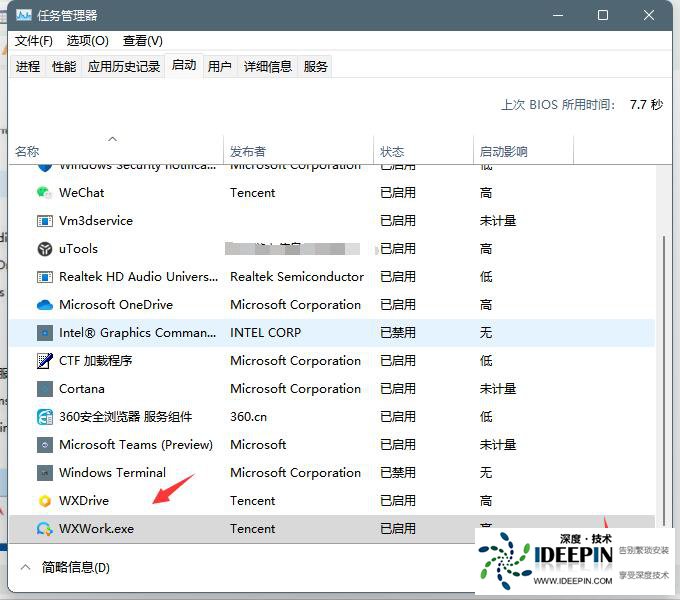Select the Cortana entry
Viewport: 680px width, 600px height.
click(x=82, y=389)
